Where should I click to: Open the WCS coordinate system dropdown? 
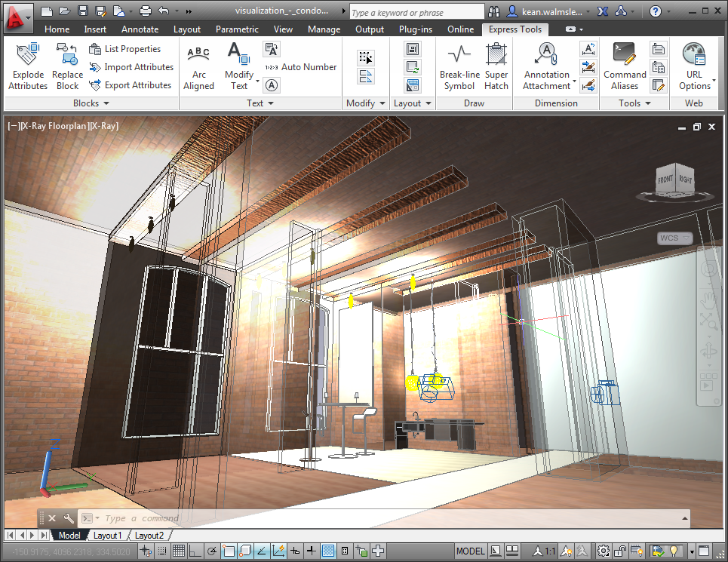click(x=674, y=238)
